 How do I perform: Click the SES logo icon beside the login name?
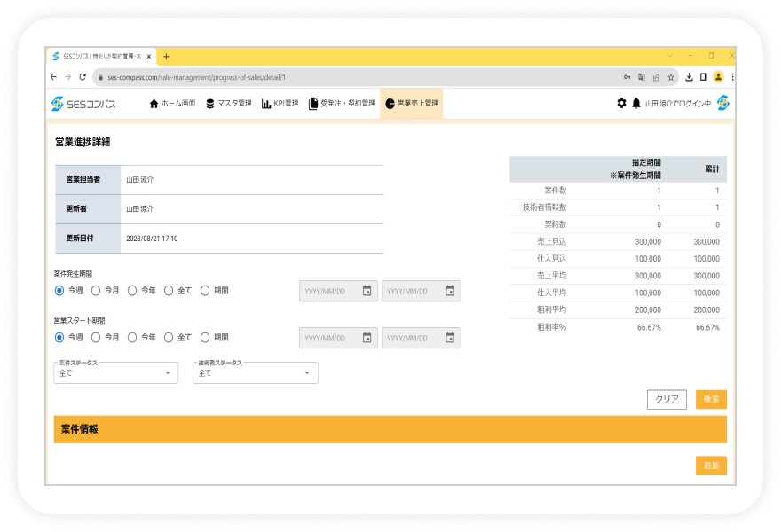(x=723, y=103)
